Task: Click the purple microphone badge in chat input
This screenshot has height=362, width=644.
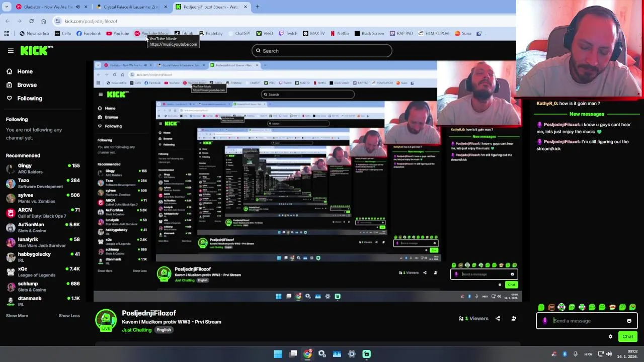Action: coord(545,321)
